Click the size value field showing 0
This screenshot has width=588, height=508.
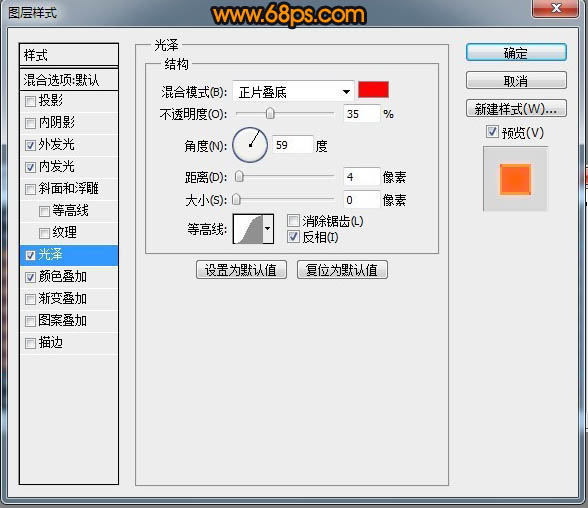pyautogui.click(x=362, y=200)
